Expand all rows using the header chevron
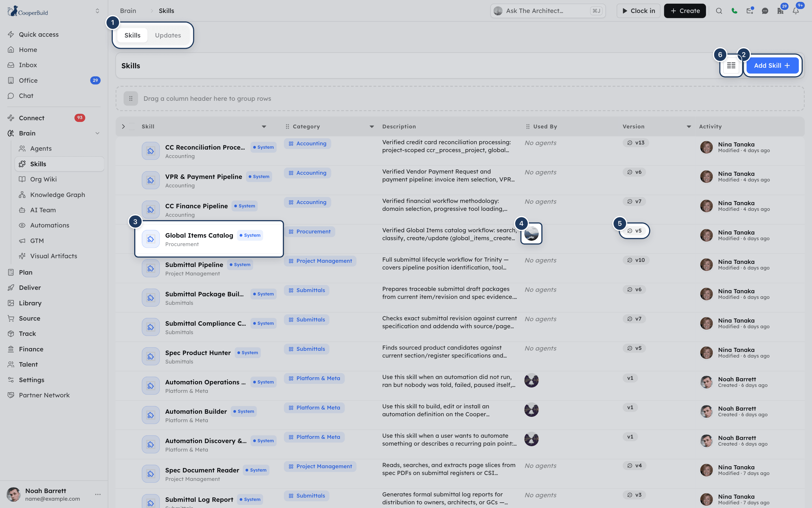Viewport: 812px width, 508px height. pyautogui.click(x=123, y=127)
